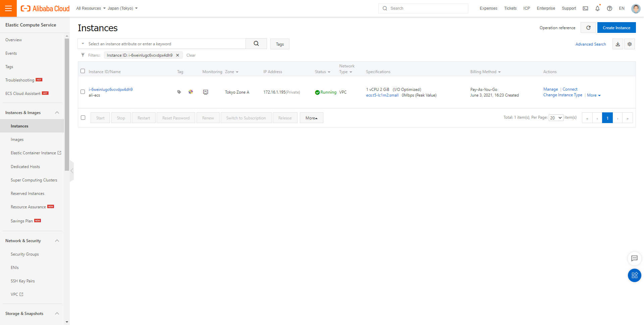Open the Japan (Tokyo) region dropdown
The image size is (644, 325).
122,8
